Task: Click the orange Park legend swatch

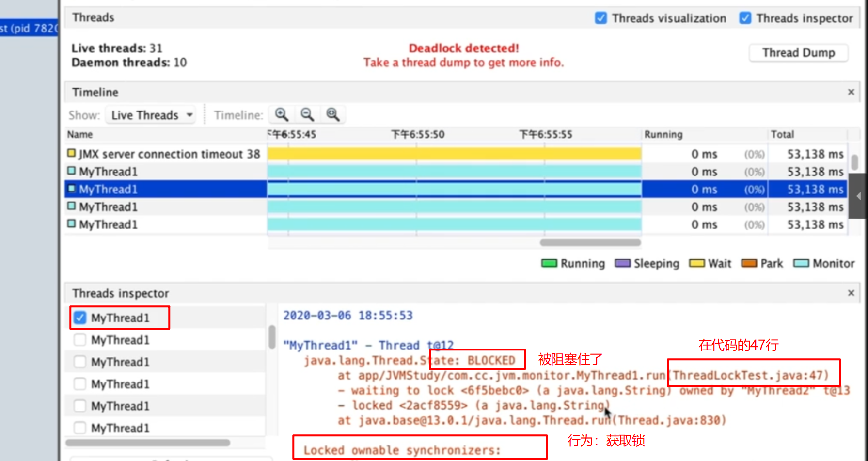Action: point(749,263)
